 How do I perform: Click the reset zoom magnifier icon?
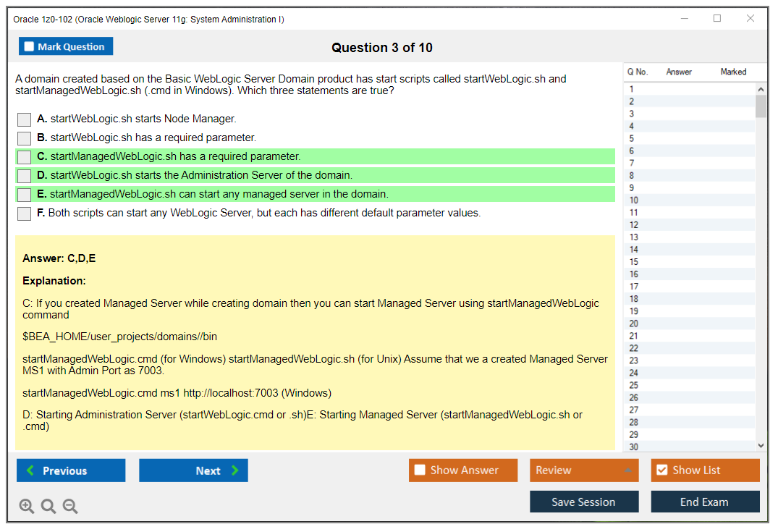pos(48,506)
